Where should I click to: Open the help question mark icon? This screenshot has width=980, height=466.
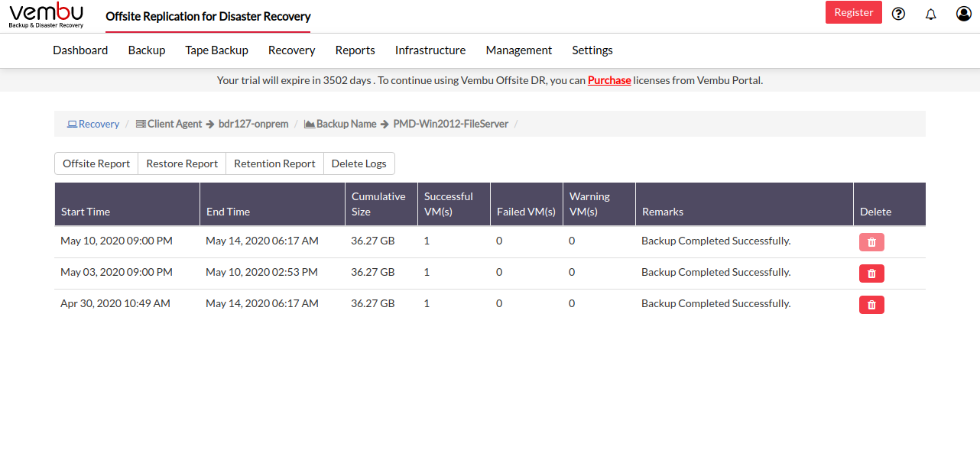[898, 13]
